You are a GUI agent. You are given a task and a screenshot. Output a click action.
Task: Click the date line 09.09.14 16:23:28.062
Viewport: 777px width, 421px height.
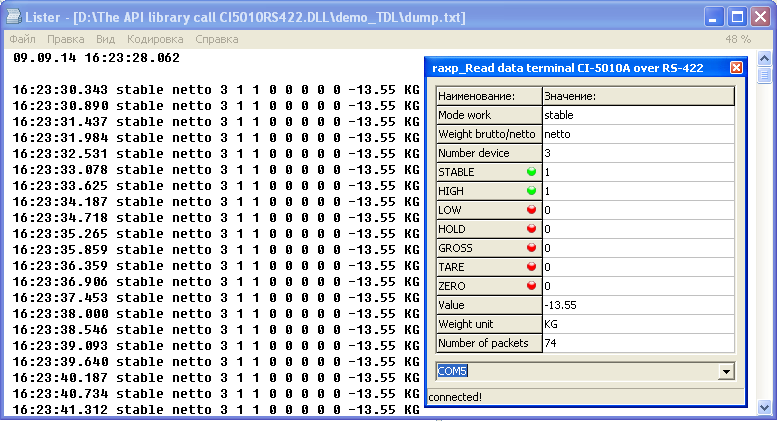[x=96, y=58]
